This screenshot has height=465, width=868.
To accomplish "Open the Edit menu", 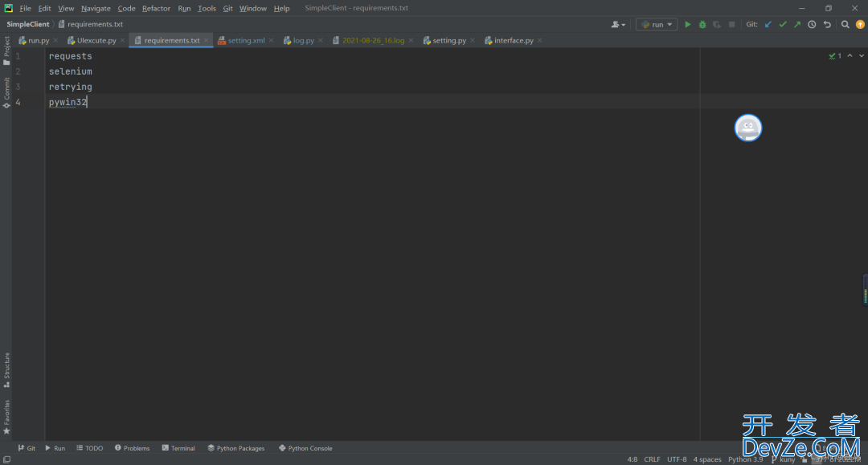I will 44,8.
